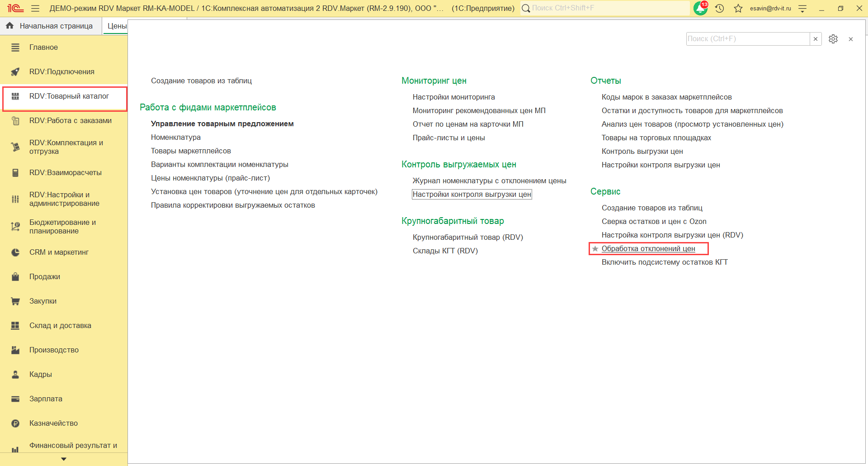Focus the menu search field Поиск (Ctrl+F)
The width and height of the screenshot is (868, 466).
click(748, 39)
